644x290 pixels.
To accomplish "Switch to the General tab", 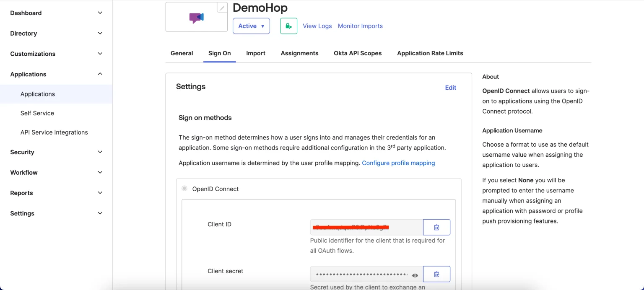I will 182,53.
